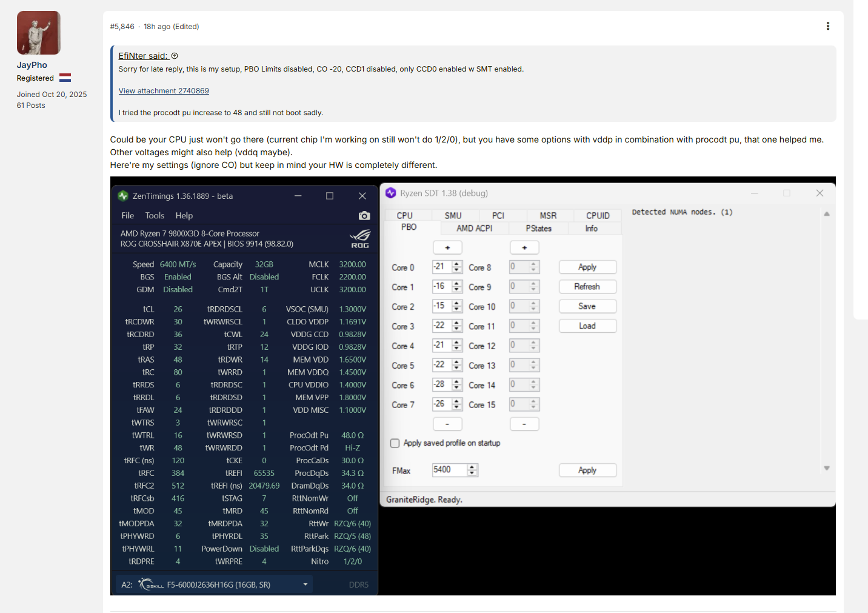Click the plus button above Core 8 column
Image resolution: width=868 pixels, height=613 pixels.
pyautogui.click(x=524, y=247)
